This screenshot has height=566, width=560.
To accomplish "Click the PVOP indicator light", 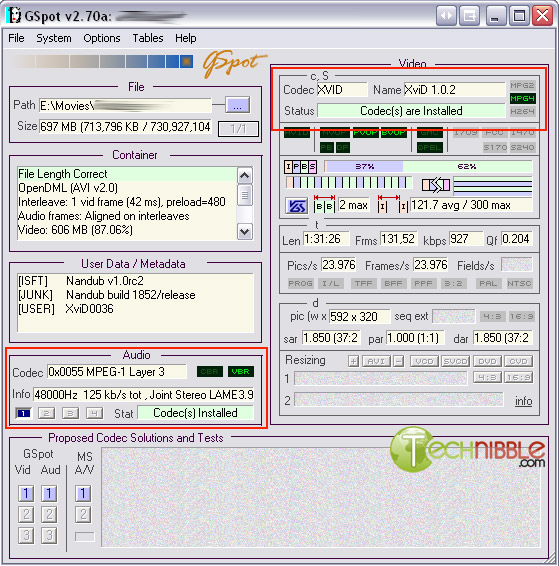I will (x=366, y=133).
